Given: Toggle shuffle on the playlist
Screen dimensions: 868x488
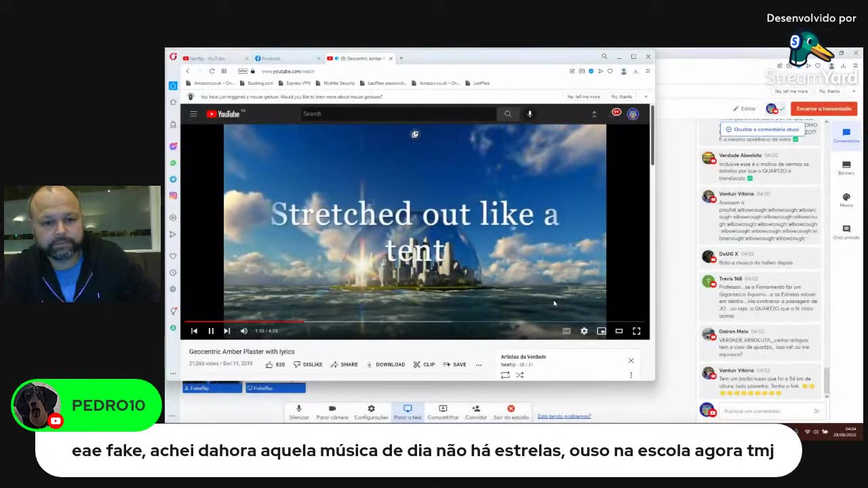Looking at the screenshot, I should pyautogui.click(x=519, y=375).
